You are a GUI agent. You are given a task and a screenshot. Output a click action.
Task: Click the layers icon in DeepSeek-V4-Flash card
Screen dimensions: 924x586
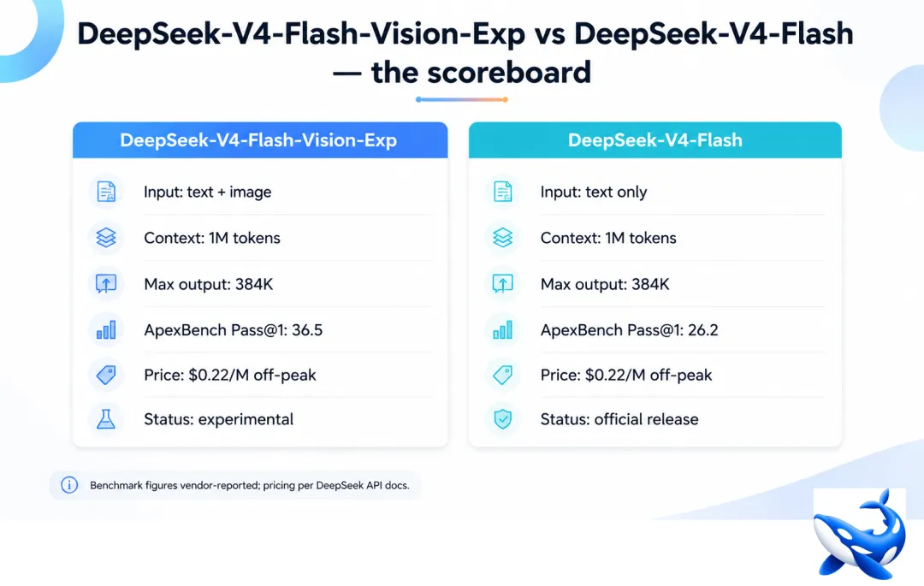503,238
